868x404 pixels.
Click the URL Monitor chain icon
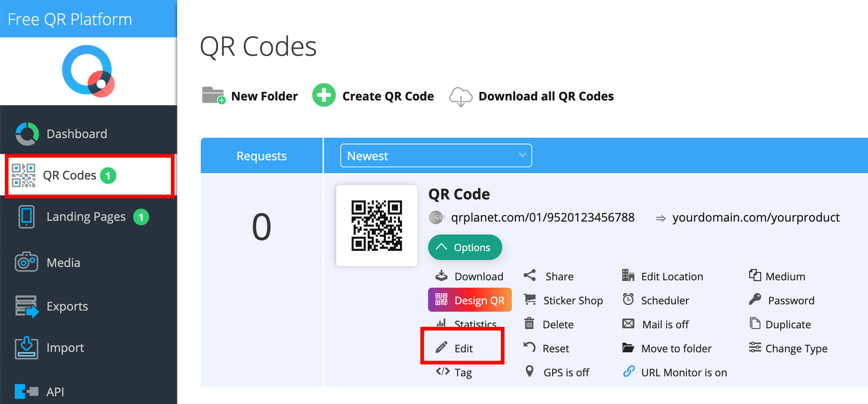629,371
